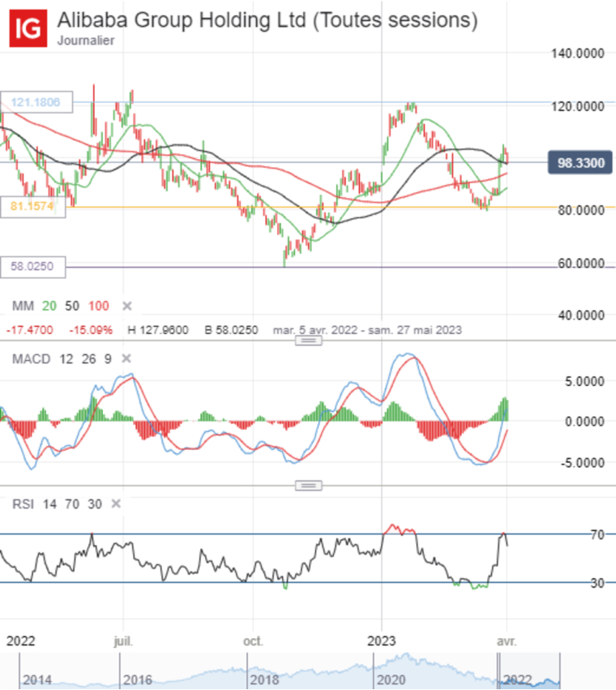
Task: Click the 40.0000 price axis label
Action: click(581, 315)
